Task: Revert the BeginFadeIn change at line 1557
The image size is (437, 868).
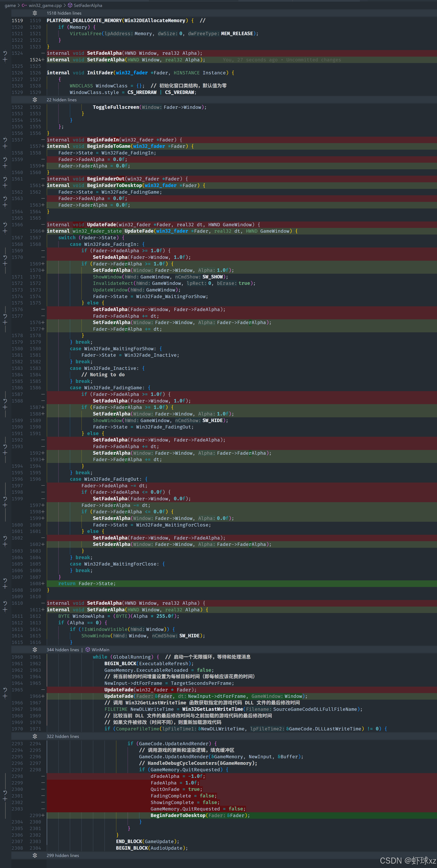Action: point(5,140)
